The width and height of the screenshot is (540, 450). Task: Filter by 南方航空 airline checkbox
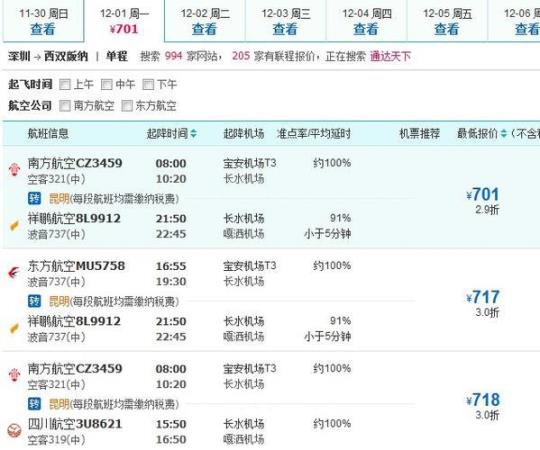click(65, 106)
